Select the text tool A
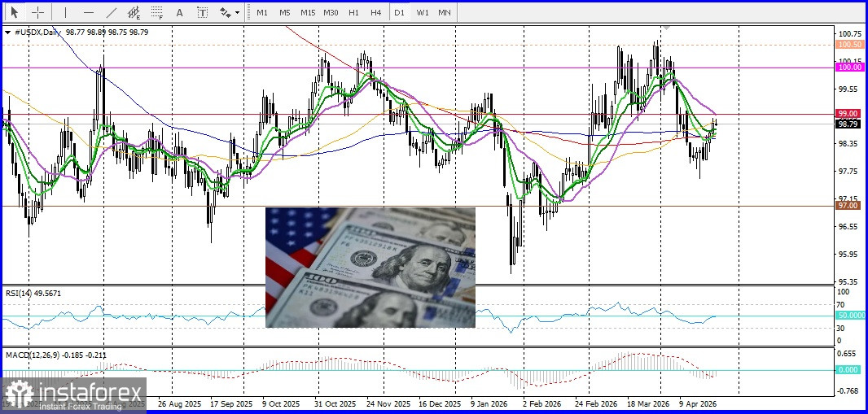Image resolution: width=868 pixels, height=414 pixels. point(179,12)
